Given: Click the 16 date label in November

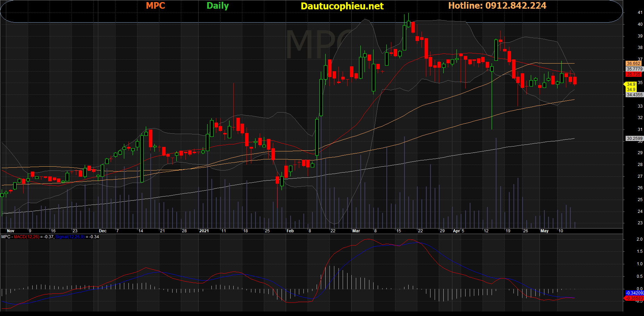Looking at the screenshot, I should coord(53,231).
